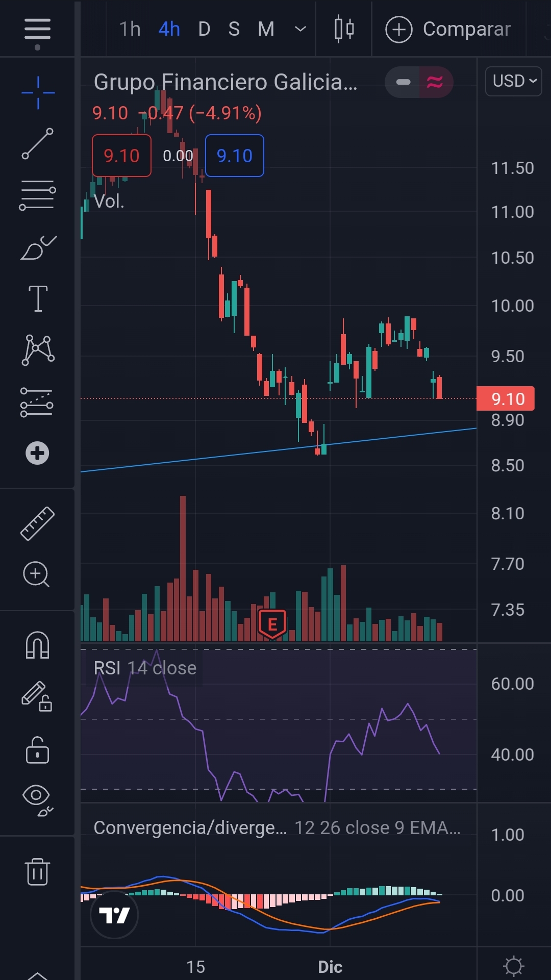The image size is (551, 980).
Task: Open the candlestick chart type selector
Action: click(344, 29)
